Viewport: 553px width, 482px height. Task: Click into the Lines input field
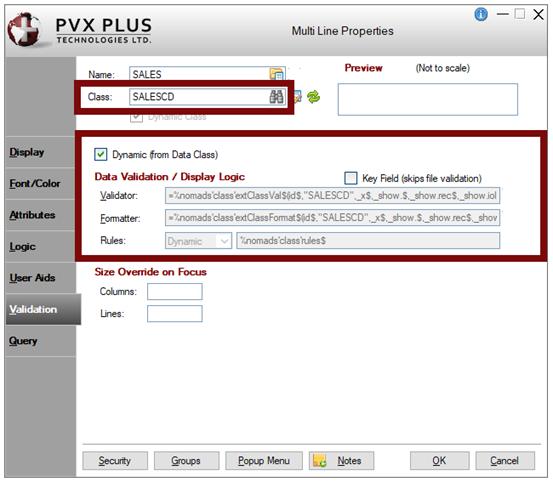tap(175, 313)
